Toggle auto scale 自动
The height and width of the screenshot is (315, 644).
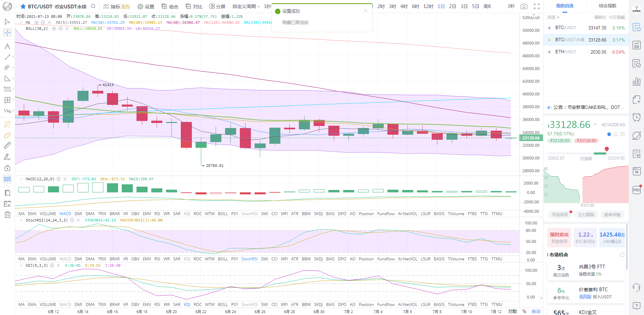[536, 311]
